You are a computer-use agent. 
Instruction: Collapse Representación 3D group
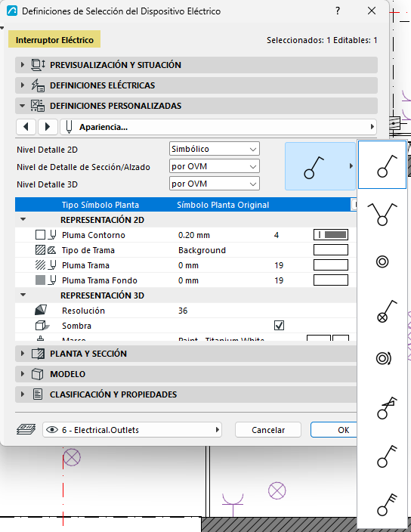point(23,295)
